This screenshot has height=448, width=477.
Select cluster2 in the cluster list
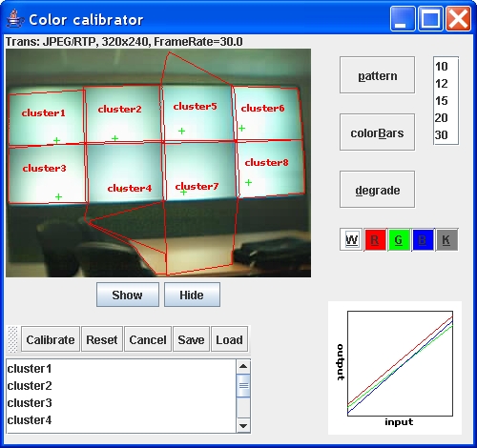coord(121,386)
